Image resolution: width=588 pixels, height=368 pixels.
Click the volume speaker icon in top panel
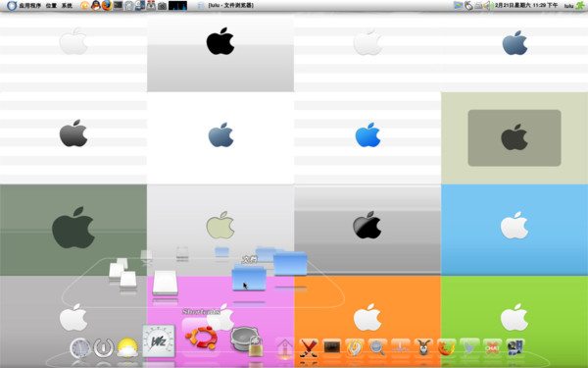487,6
